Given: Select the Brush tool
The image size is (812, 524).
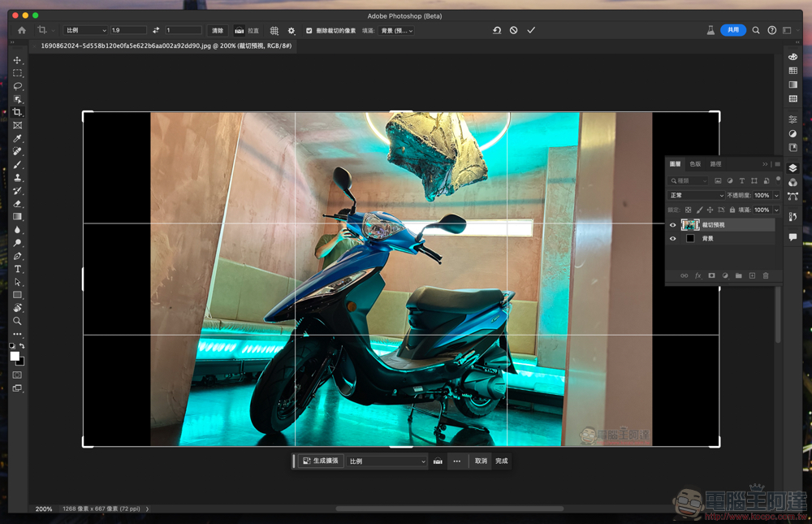Looking at the screenshot, I should [17, 164].
